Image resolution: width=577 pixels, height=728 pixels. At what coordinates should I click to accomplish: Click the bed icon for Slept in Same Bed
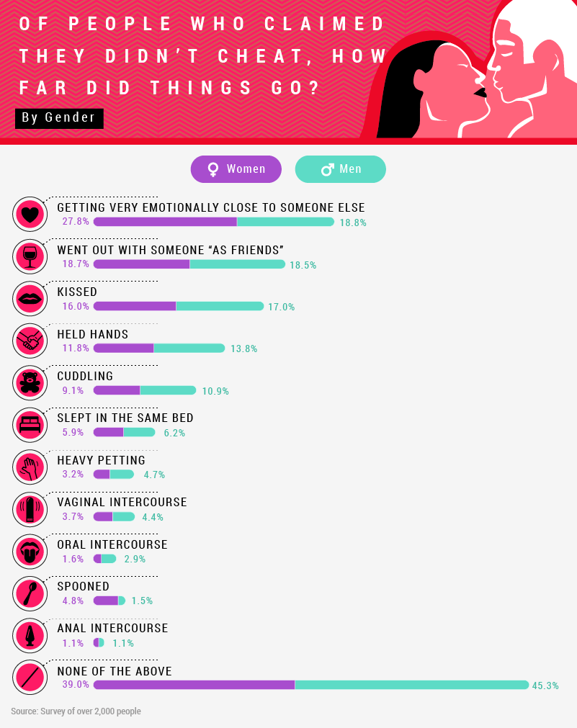tap(30, 425)
